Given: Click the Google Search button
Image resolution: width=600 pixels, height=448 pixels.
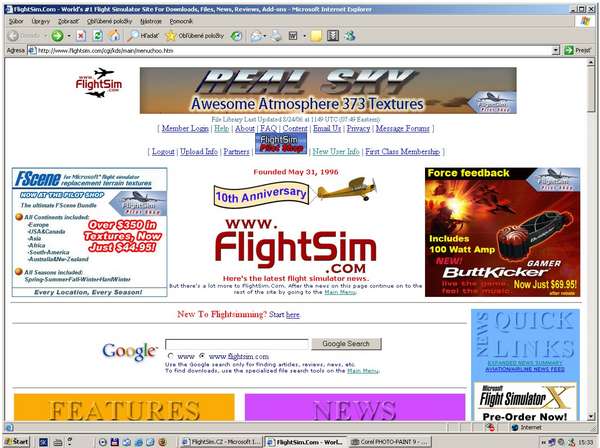Looking at the screenshot, I should (346, 344).
